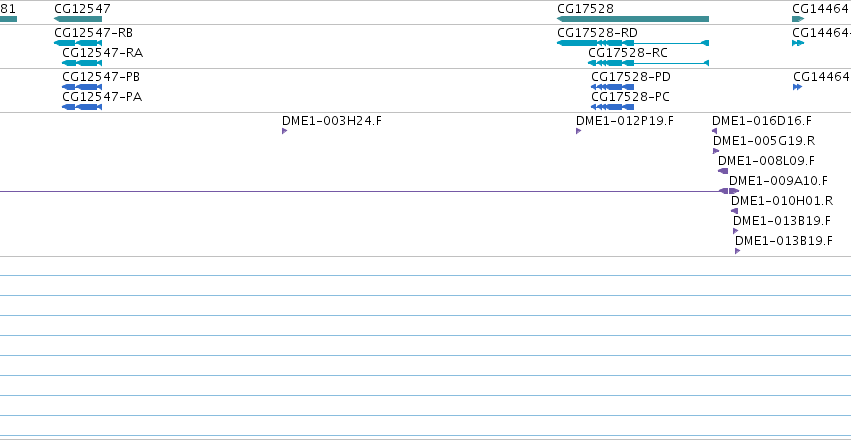Select the long teal CG17528 gene bar

pyautogui.click(x=633, y=19)
